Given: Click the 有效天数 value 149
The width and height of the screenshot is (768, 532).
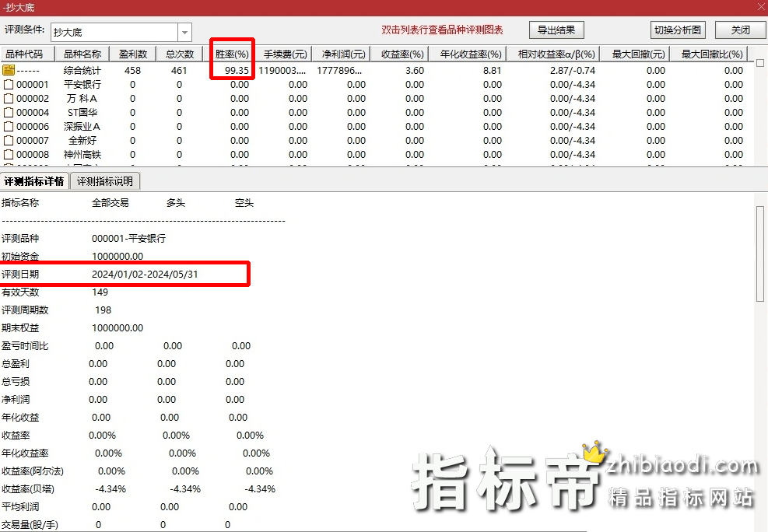Looking at the screenshot, I should click(100, 292).
